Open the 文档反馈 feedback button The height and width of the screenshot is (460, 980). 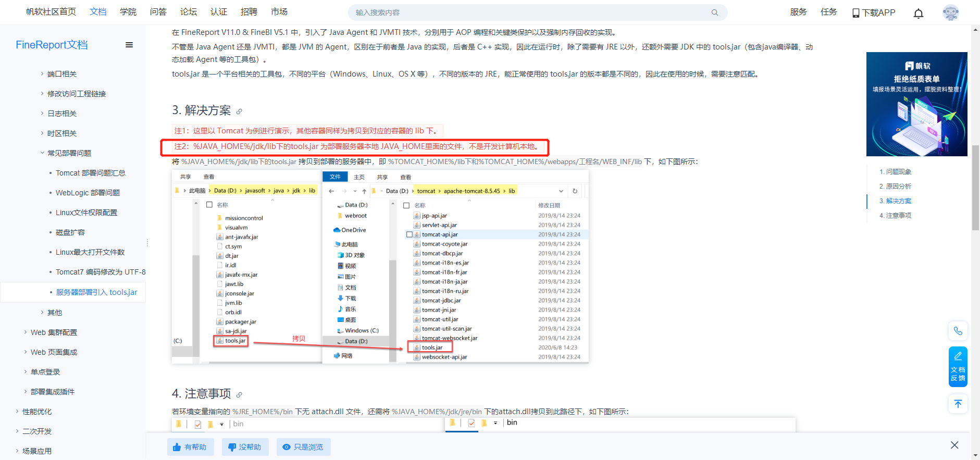[958, 367]
